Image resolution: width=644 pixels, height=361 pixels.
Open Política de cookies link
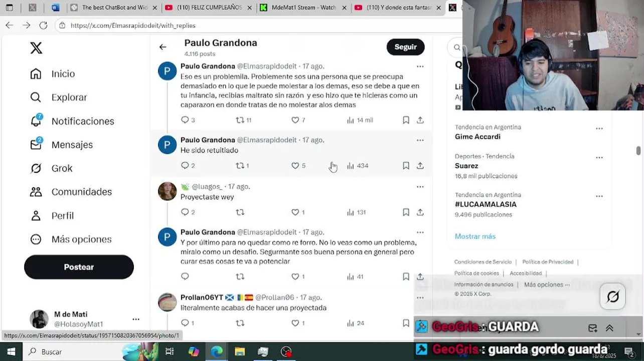click(x=476, y=273)
